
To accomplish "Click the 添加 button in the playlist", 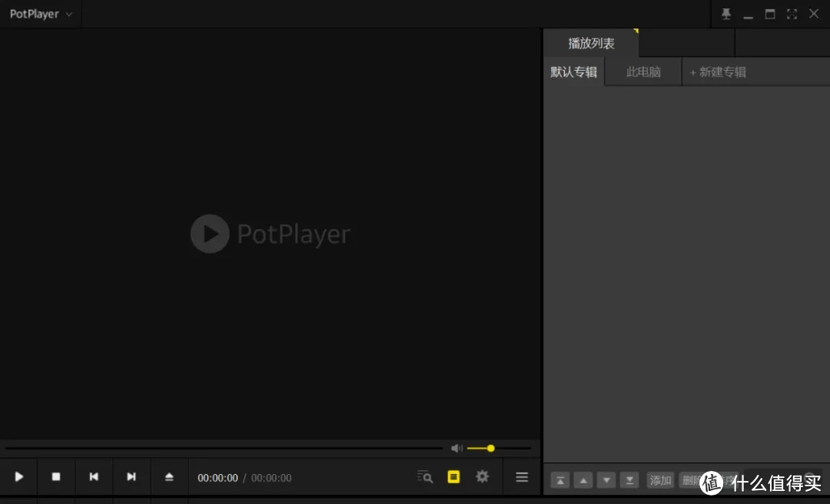I will (661, 481).
